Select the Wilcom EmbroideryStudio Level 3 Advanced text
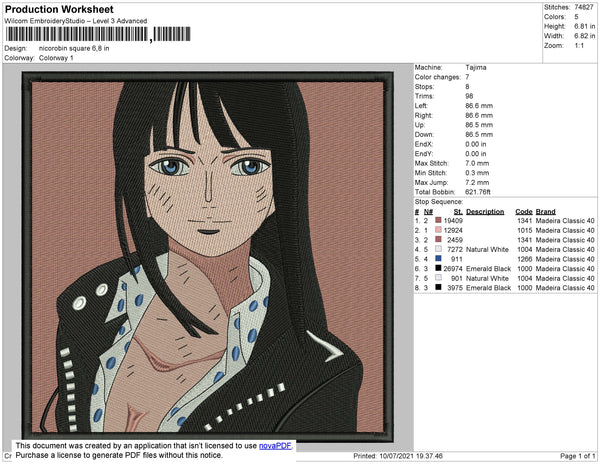This screenshot has width=600, height=464. (76, 21)
